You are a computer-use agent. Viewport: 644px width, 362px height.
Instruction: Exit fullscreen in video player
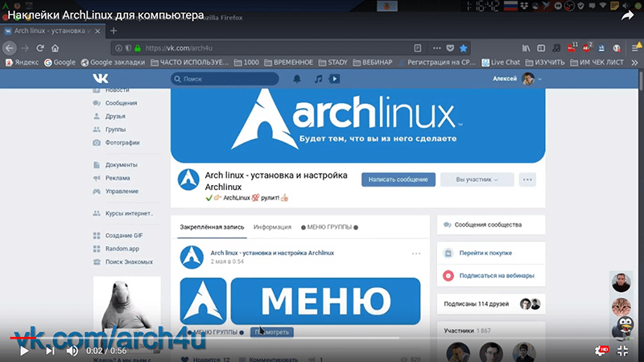[622, 351]
